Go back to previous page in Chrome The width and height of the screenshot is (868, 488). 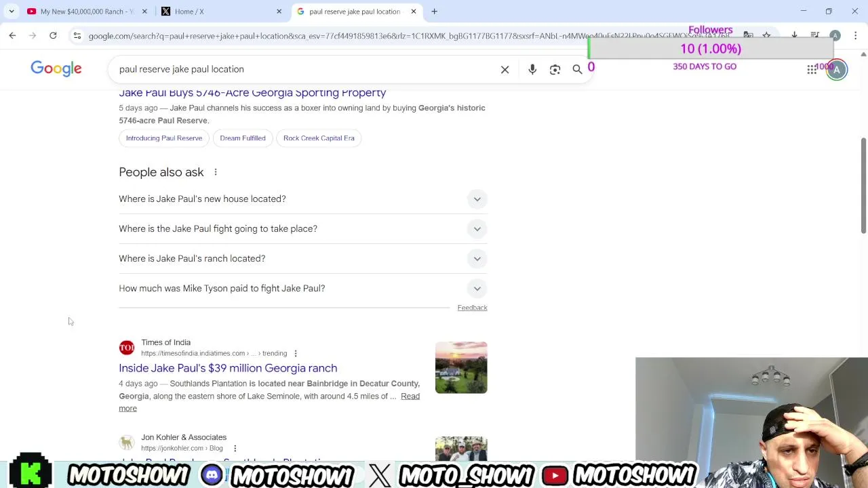pyautogui.click(x=12, y=35)
